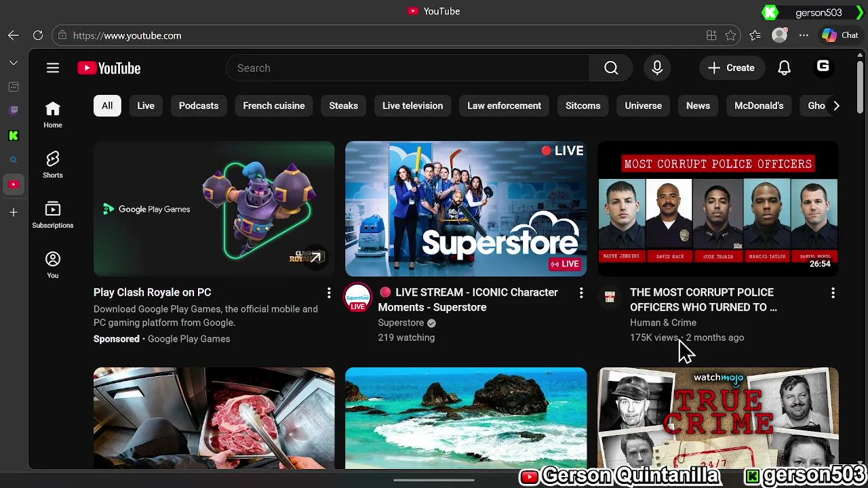Open the Most Corrupt Police Officers thumbnail

[718, 209]
